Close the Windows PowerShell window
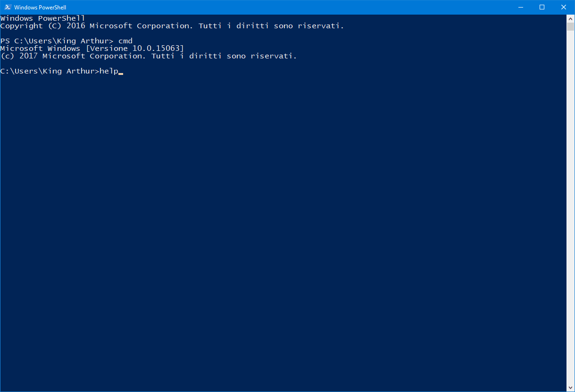575x392 pixels. 564,7
